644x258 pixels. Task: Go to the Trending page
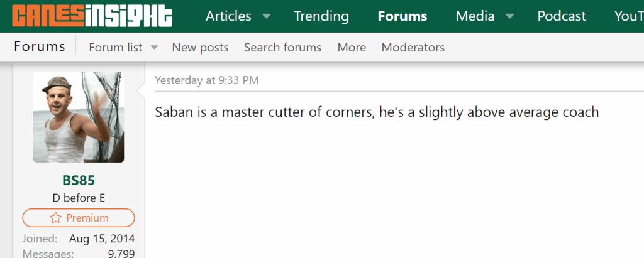[321, 16]
